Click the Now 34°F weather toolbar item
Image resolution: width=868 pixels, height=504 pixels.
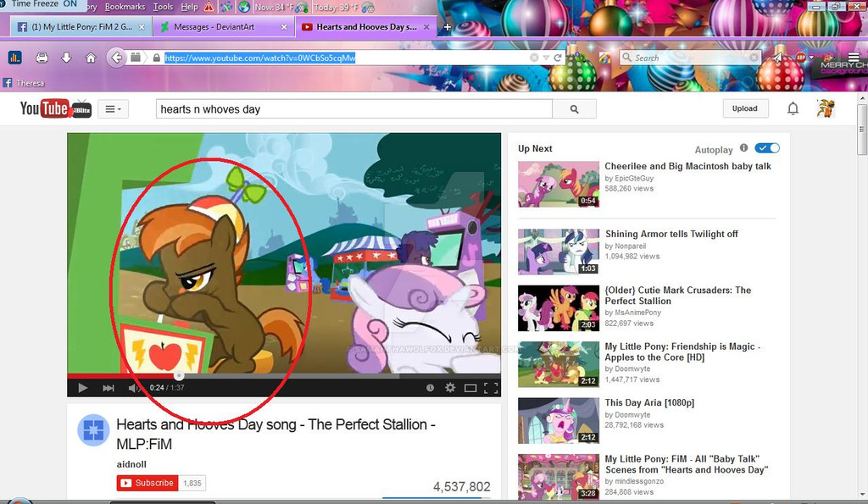[281, 8]
